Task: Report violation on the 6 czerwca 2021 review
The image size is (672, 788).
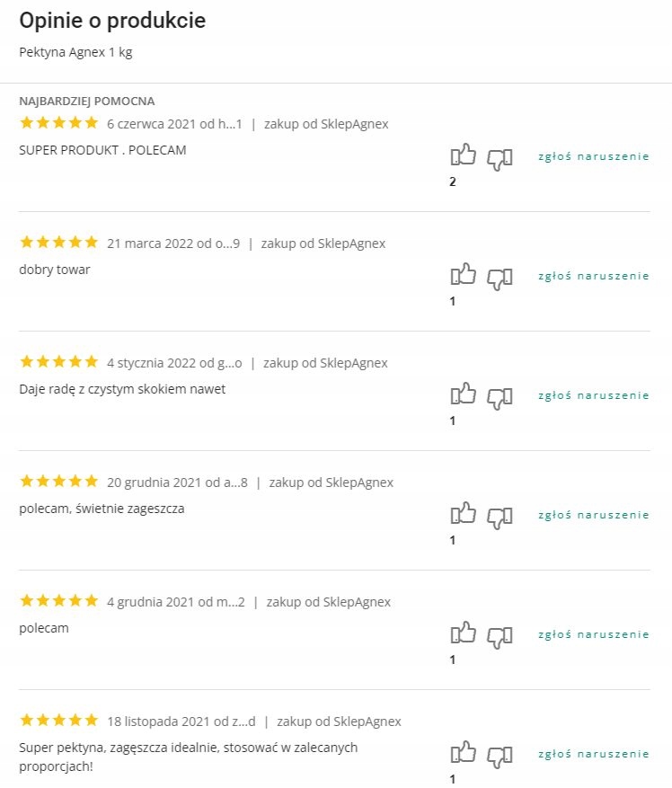Action: click(x=593, y=156)
